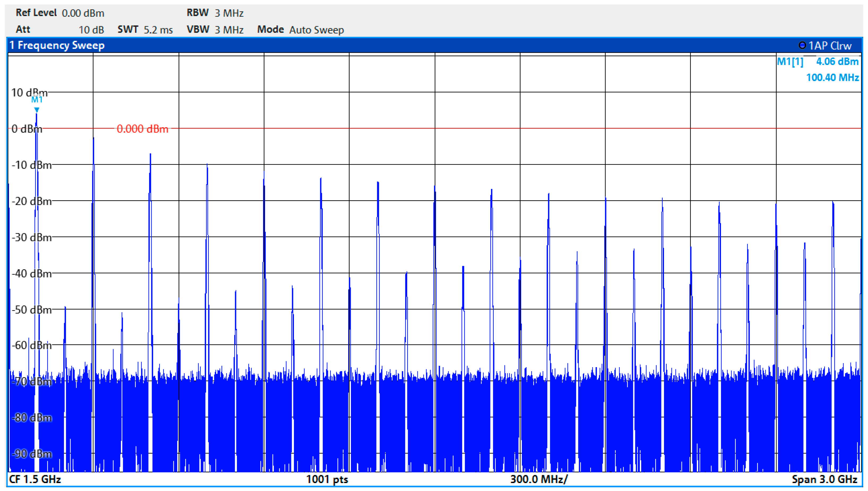Click the M1 marker triangle on trace

(37, 110)
